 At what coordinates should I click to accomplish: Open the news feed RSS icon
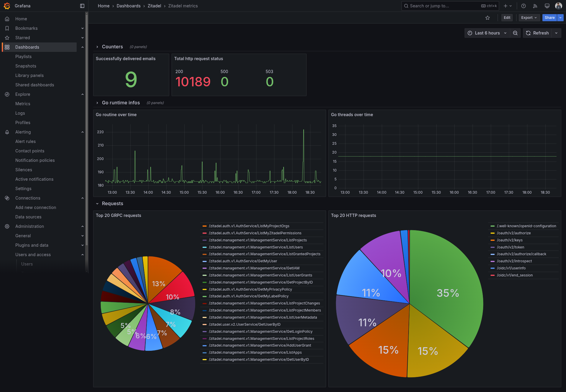[x=535, y=6]
